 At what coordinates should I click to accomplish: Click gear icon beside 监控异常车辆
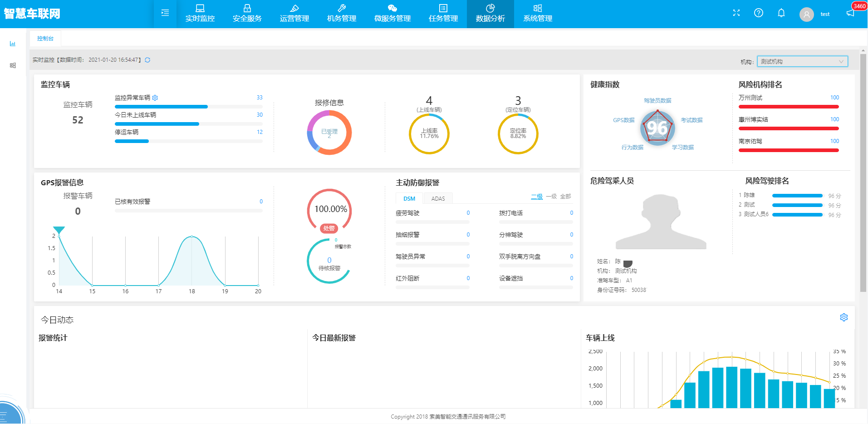[x=155, y=98]
